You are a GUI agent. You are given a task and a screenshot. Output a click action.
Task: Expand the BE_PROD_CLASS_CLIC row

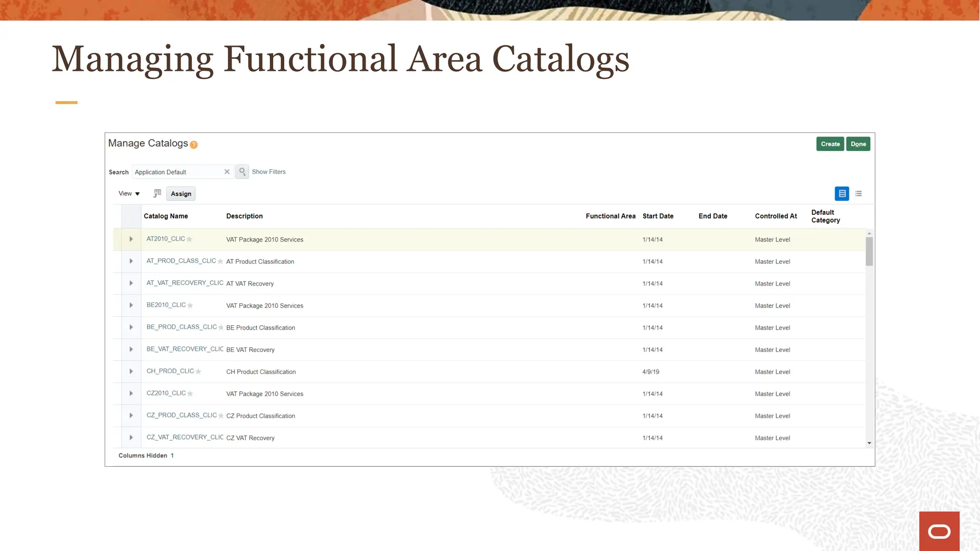tap(131, 327)
